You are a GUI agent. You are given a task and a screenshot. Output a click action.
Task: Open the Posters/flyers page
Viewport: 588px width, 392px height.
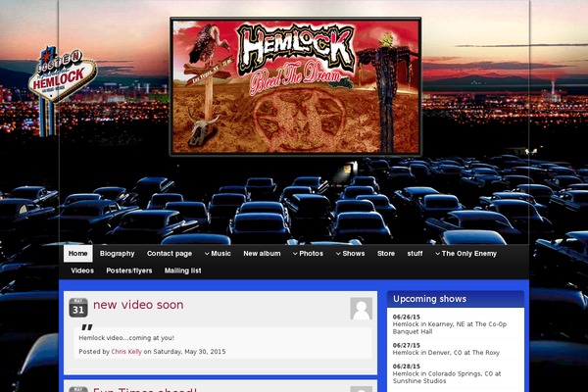(x=129, y=270)
